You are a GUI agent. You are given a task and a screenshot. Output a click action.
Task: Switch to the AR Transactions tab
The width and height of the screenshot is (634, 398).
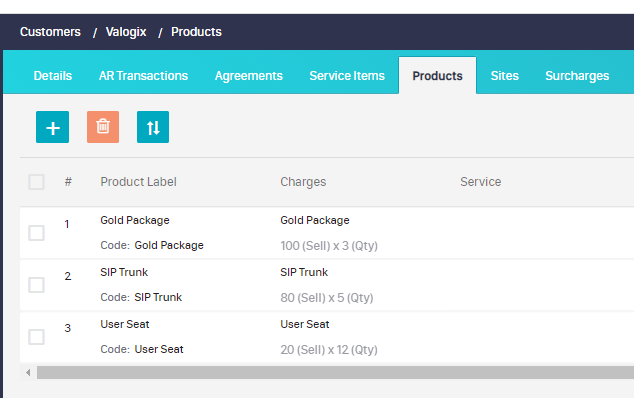coord(144,76)
